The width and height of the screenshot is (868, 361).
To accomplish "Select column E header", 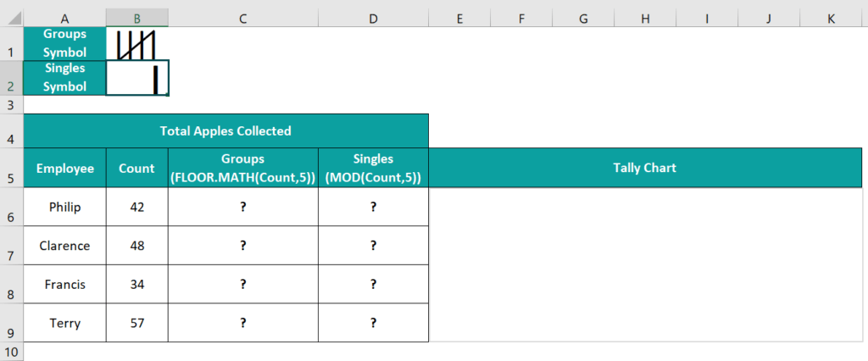I will tap(459, 19).
